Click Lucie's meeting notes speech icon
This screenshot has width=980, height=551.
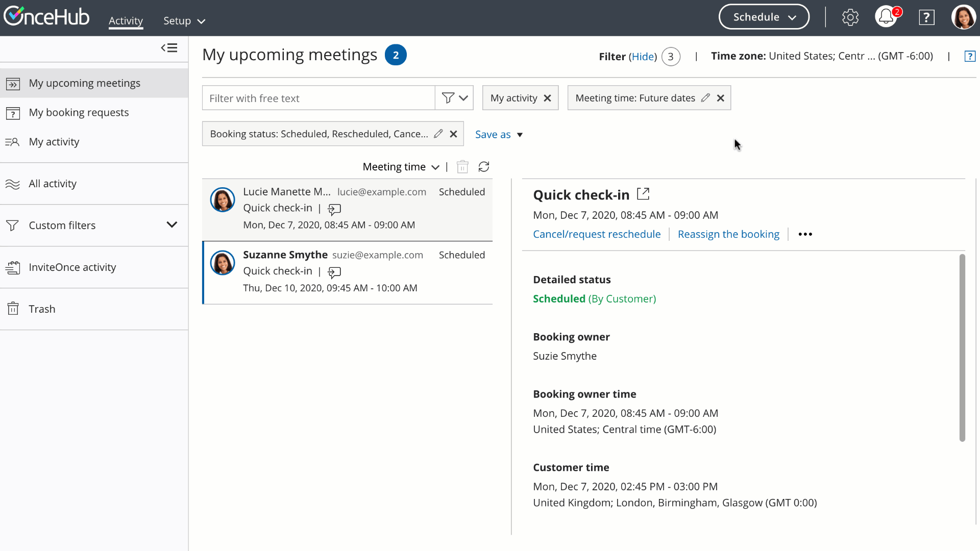tap(334, 209)
